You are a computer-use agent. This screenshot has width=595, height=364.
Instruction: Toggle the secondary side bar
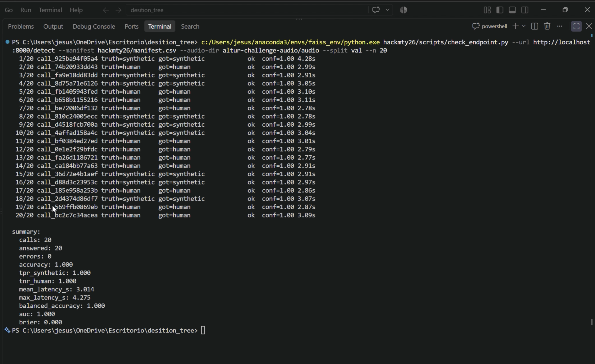click(x=525, y=10)
